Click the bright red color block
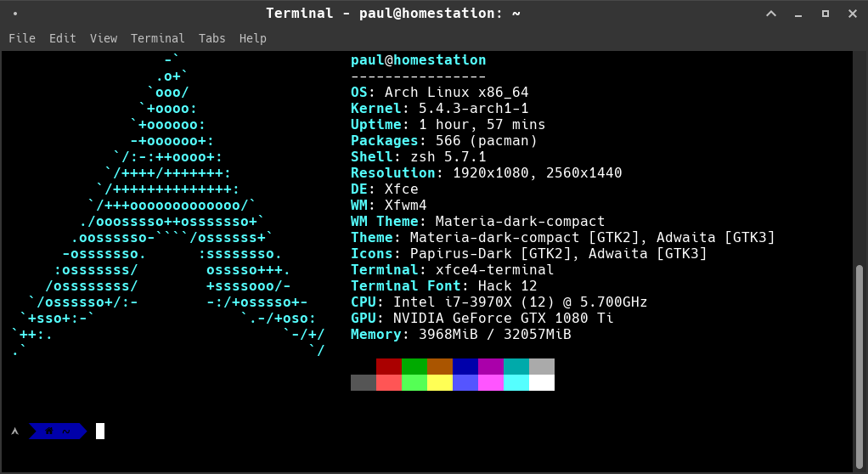The height and width of the screenshot is (474, 868). (x=389, y=382)
